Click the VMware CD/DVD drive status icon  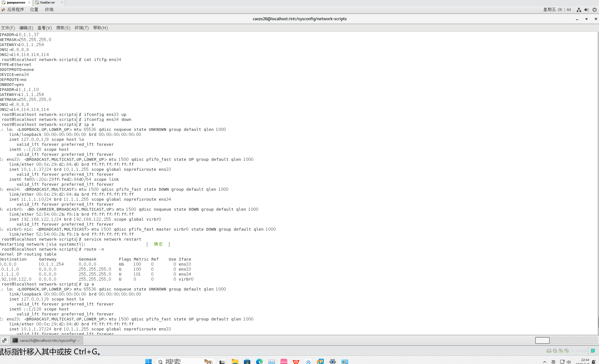[555, 351]
